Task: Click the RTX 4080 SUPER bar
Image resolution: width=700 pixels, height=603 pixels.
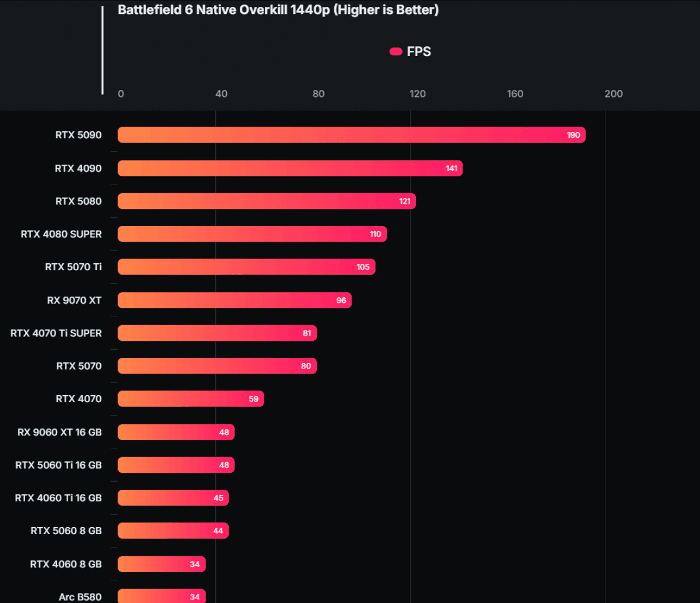Action: click(252, 234)
